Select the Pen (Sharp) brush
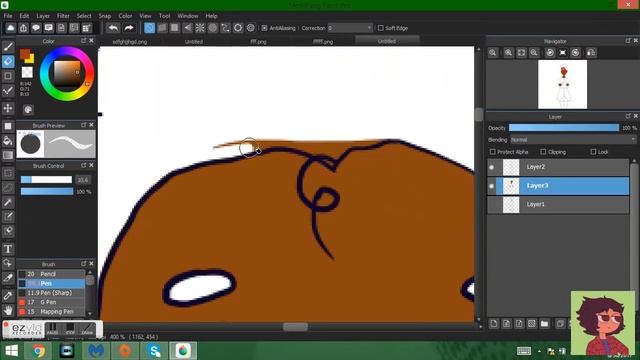The image size is (640, 360). (51, 293)
